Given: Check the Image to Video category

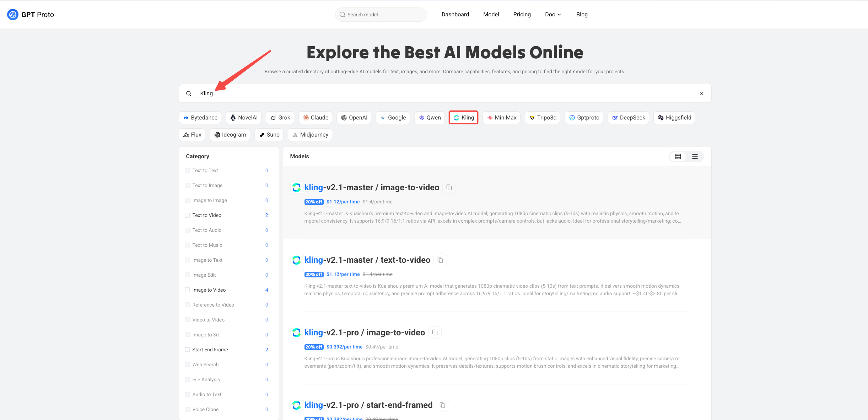Looking at the screenshot, I should (x=187, y=290).
